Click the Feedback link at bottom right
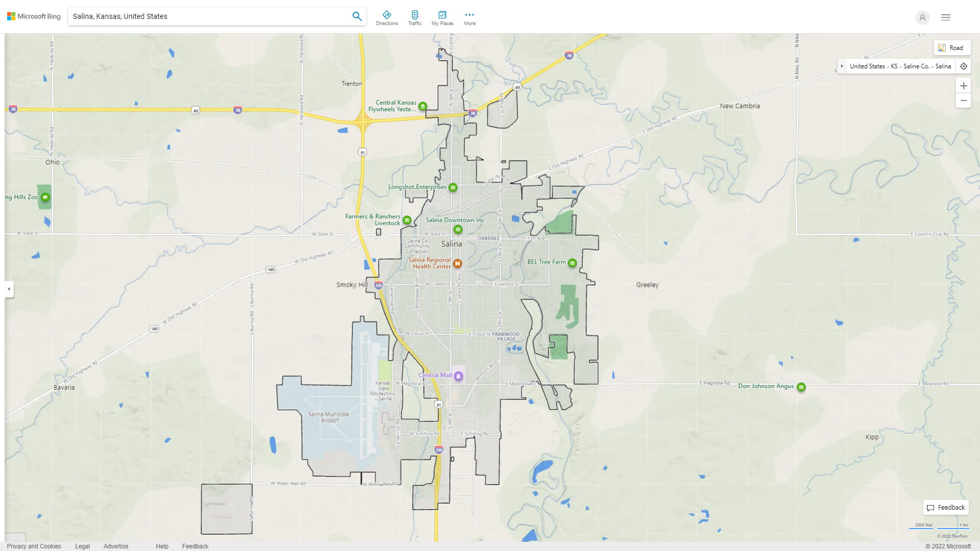 pos(946,507)
